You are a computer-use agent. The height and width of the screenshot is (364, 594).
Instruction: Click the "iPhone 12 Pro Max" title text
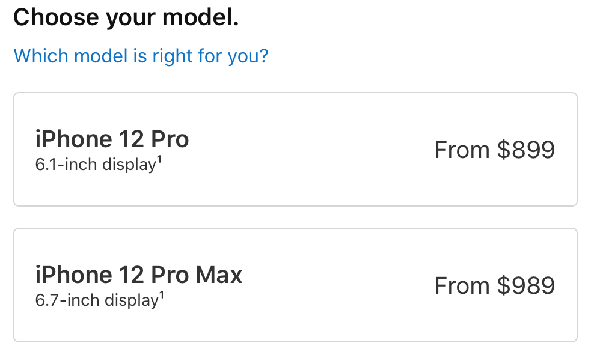tap(139, 275)
